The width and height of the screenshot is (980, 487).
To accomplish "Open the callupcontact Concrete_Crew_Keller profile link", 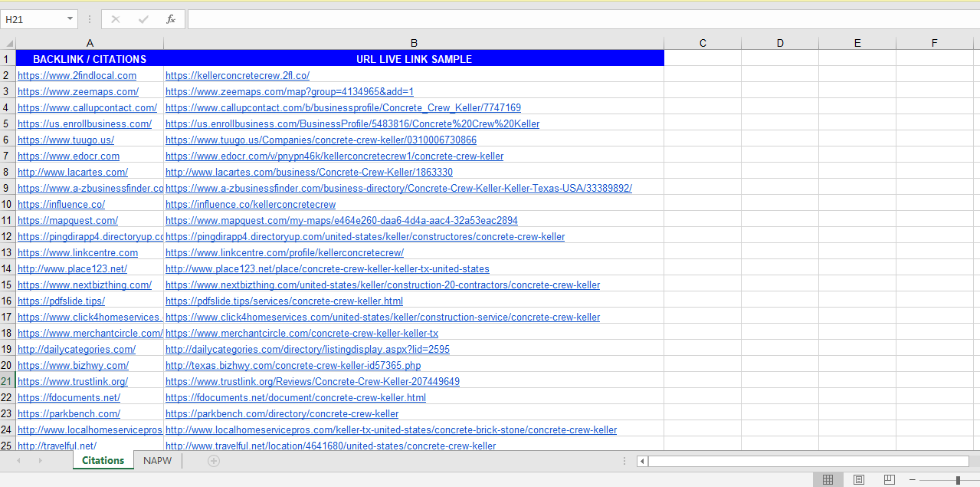I will [x=343, y=107].
